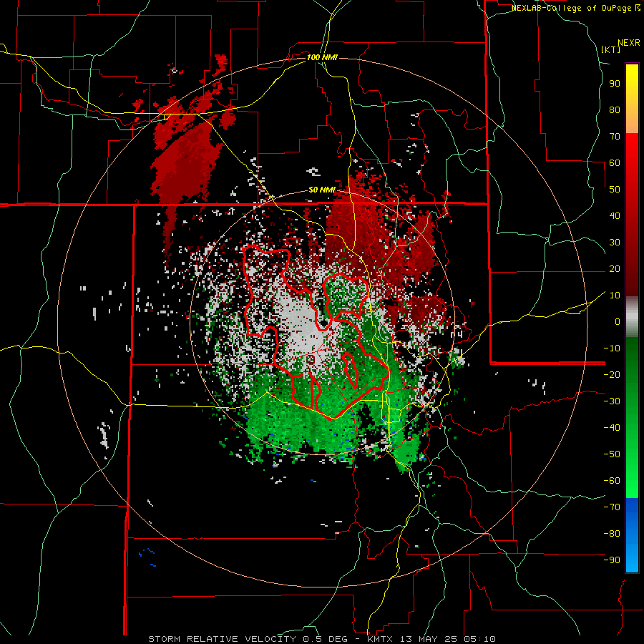Image resolution: width=644 pixels, height=644 pixels.
Task: Click the "-60" scale value
Action: 612,481
